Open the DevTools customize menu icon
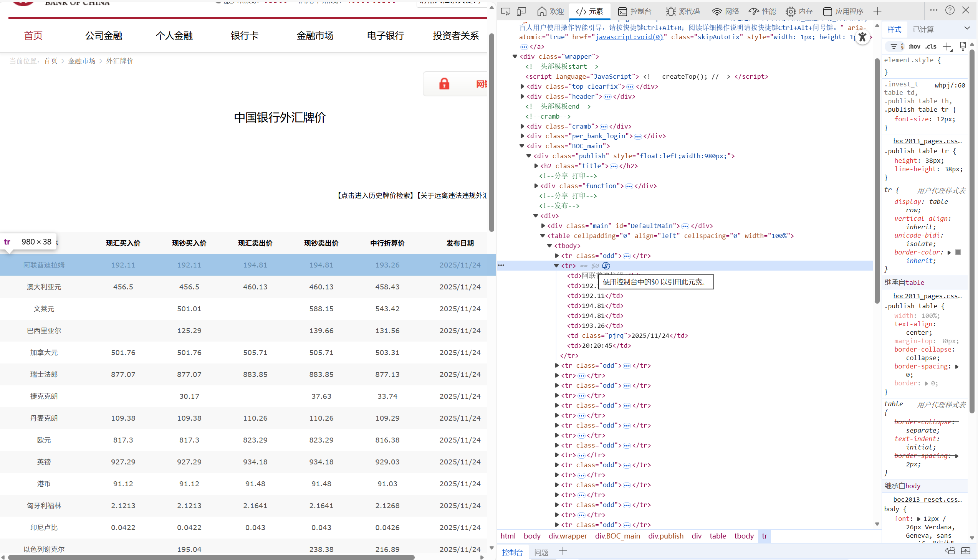Image resolution: width=978 pixels, height=560 pixels. click(x=934, y=10)
